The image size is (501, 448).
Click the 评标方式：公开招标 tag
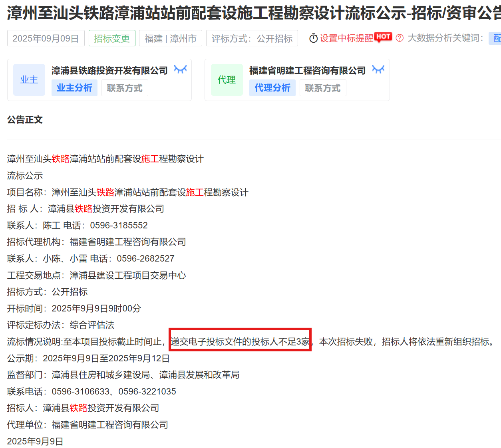(252, 38)
